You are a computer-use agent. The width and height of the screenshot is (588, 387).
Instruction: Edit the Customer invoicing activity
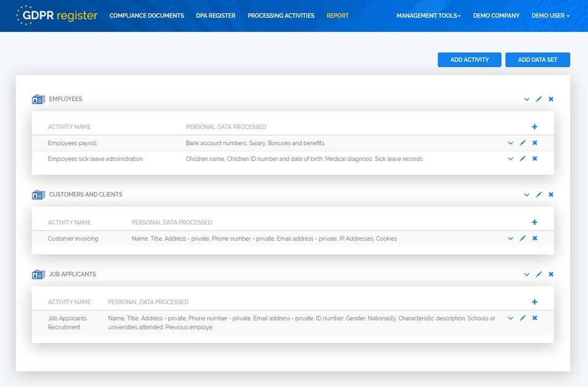click(522, 238)
